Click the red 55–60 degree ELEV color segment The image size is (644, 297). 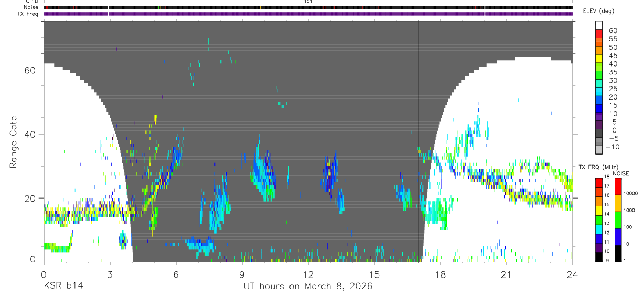coord(599,35)
